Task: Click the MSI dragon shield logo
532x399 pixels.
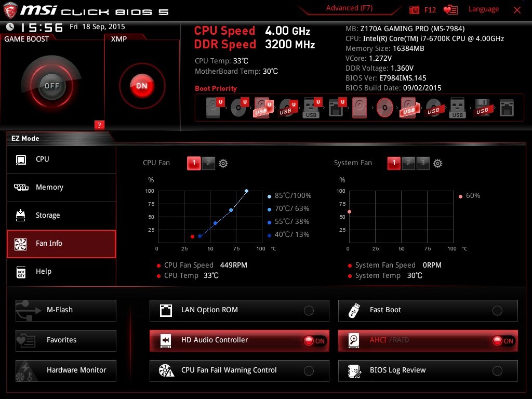Action: coord(10,10)
